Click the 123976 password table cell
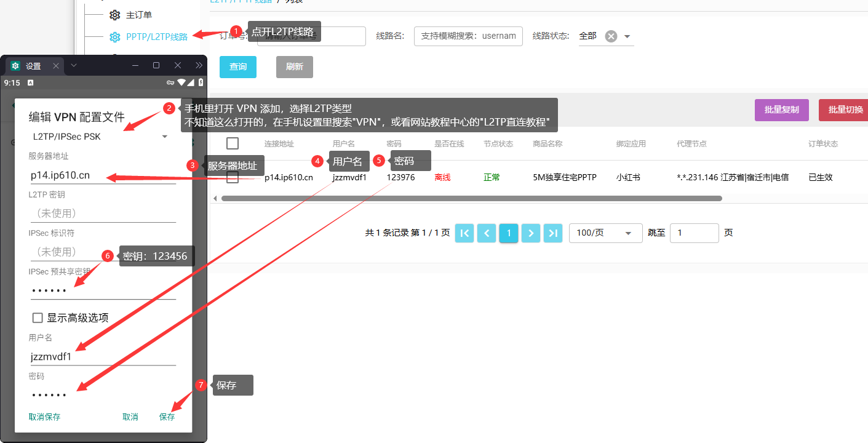868x443 pixels. coord(400,177)
